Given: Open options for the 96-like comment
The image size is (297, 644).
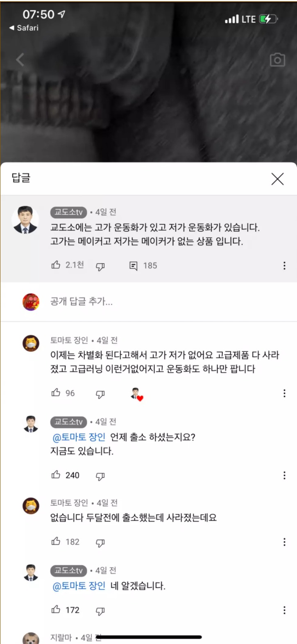Looking at the screenshot, I should pos(284,393).
